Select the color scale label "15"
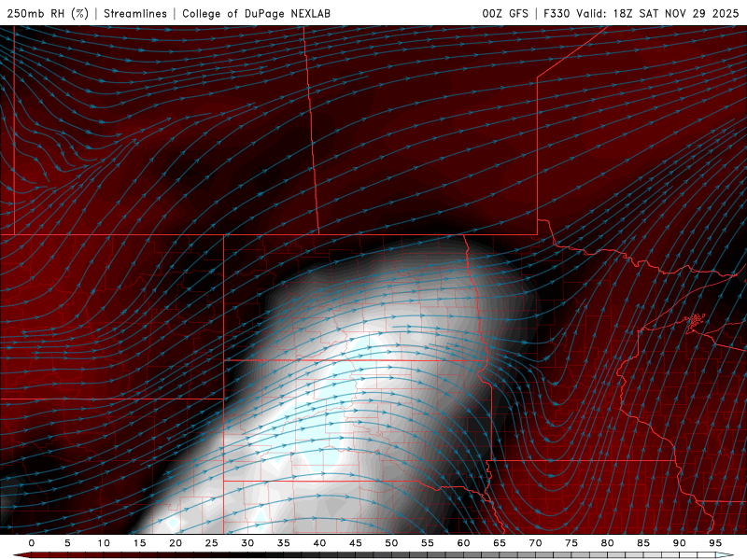747x560 pixels. [x=139, y=543]
